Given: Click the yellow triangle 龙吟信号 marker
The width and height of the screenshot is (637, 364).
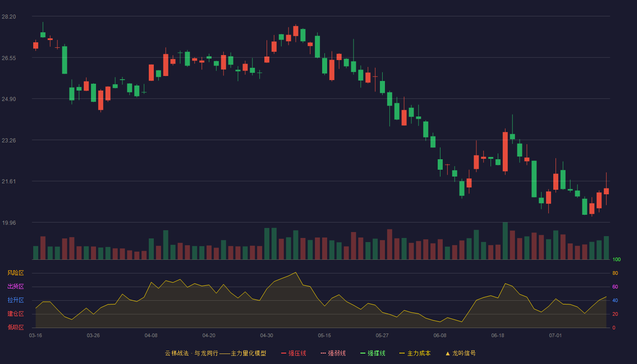Looking at the screenshot, I should click(447, 353).
